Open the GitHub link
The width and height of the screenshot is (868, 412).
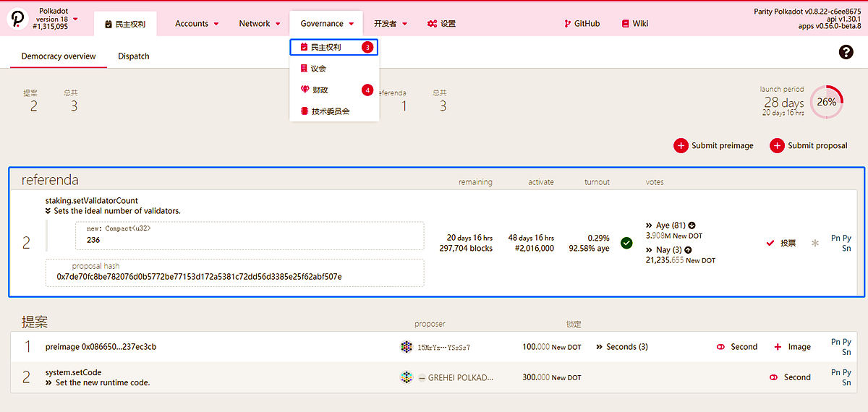tap(582, 24)
